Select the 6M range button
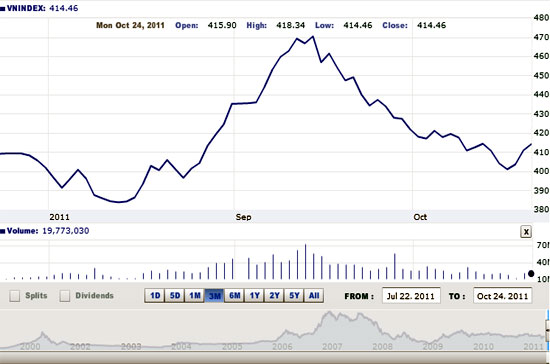This screenshot has width=550, height=364. tap(235, 296)
